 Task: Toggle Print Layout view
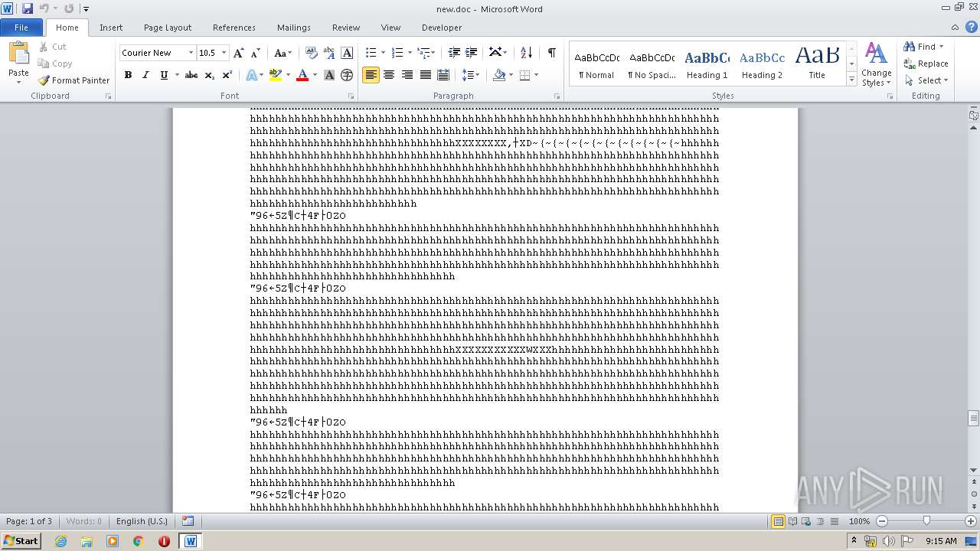[x=778, y=521]
